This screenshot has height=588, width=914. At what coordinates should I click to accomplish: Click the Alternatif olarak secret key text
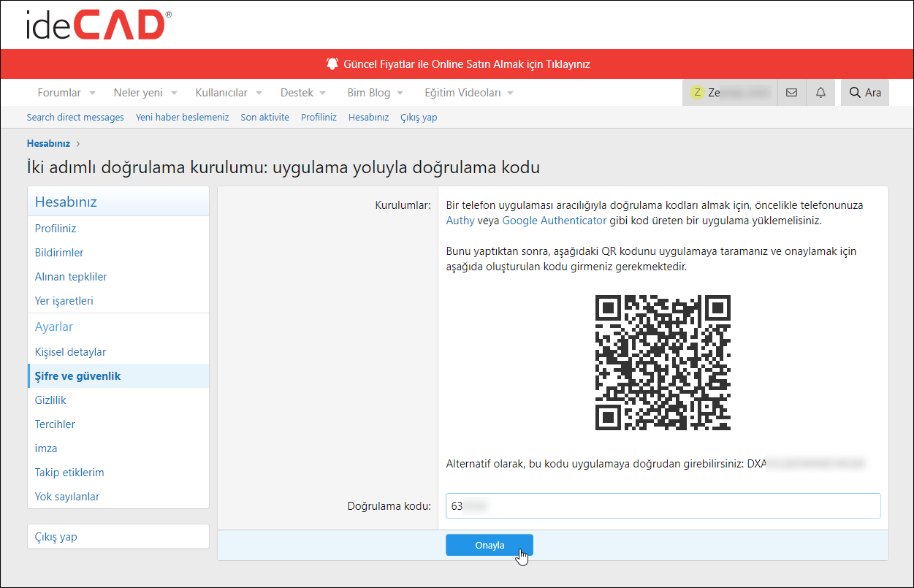(655, 463)
